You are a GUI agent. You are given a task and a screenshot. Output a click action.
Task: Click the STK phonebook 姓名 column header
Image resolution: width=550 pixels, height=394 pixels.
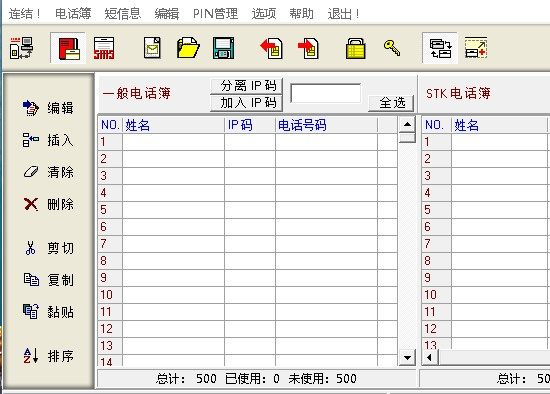499,125
